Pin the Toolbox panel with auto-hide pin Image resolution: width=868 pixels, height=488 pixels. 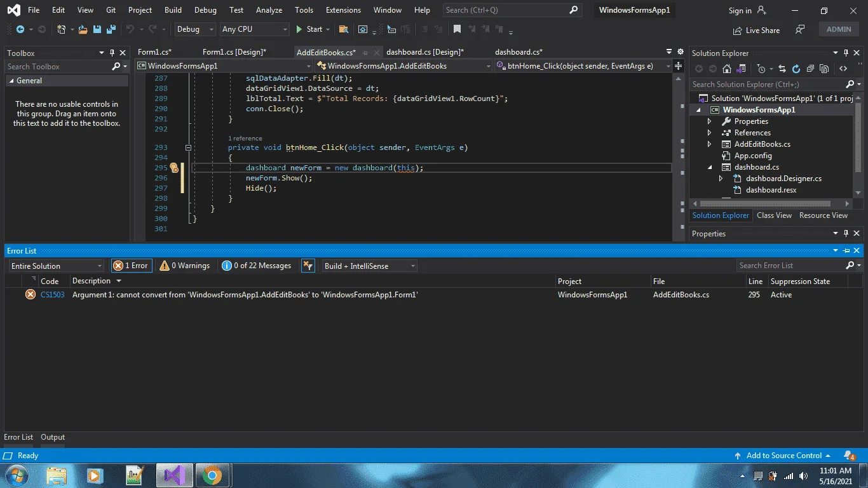[x=112, y=53]
